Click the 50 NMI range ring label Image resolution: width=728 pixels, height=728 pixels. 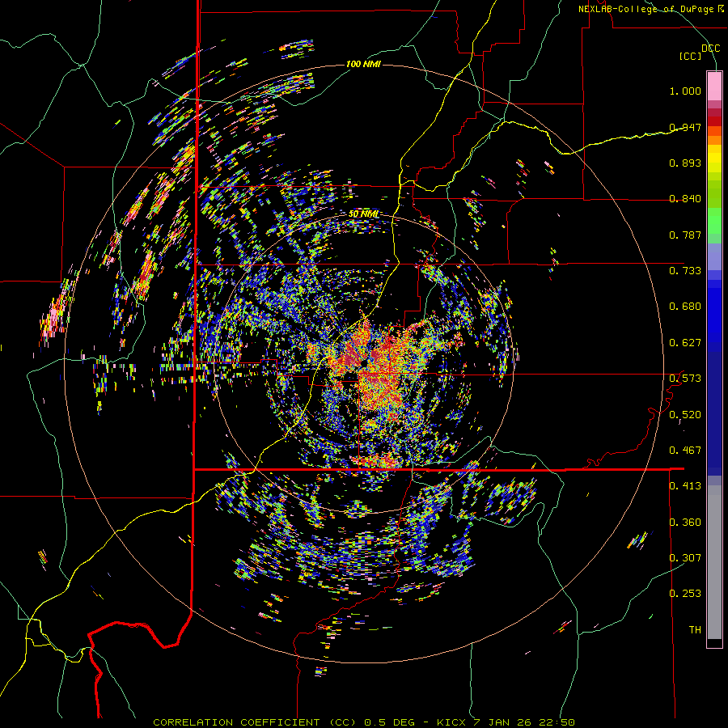(x=363, y=214)
